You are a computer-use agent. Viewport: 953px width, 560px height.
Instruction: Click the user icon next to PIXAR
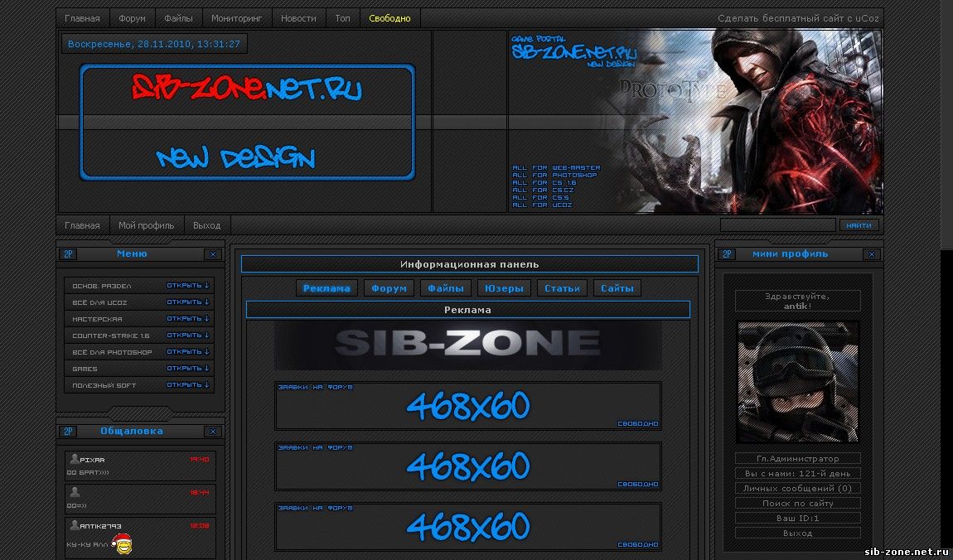click(74, 459)
